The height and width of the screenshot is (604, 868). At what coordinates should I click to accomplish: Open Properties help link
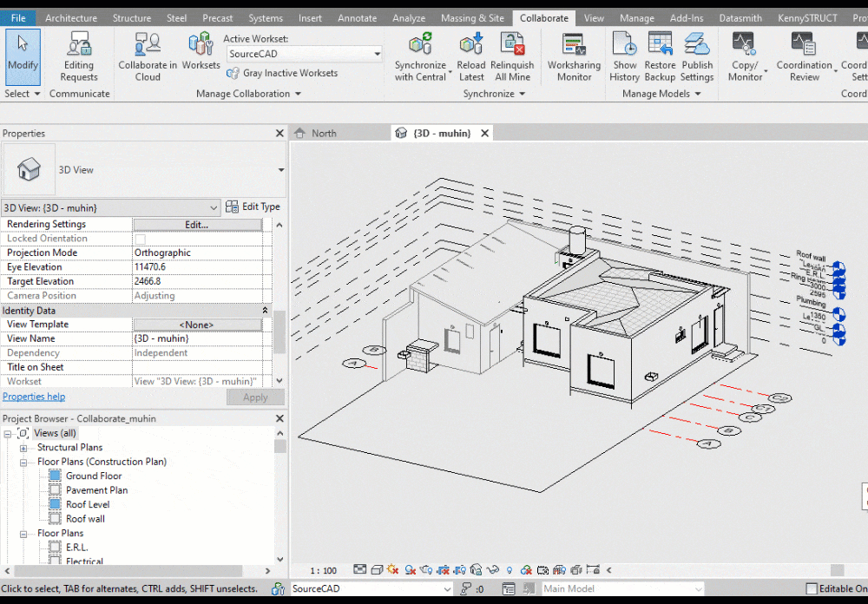(34, 397)
